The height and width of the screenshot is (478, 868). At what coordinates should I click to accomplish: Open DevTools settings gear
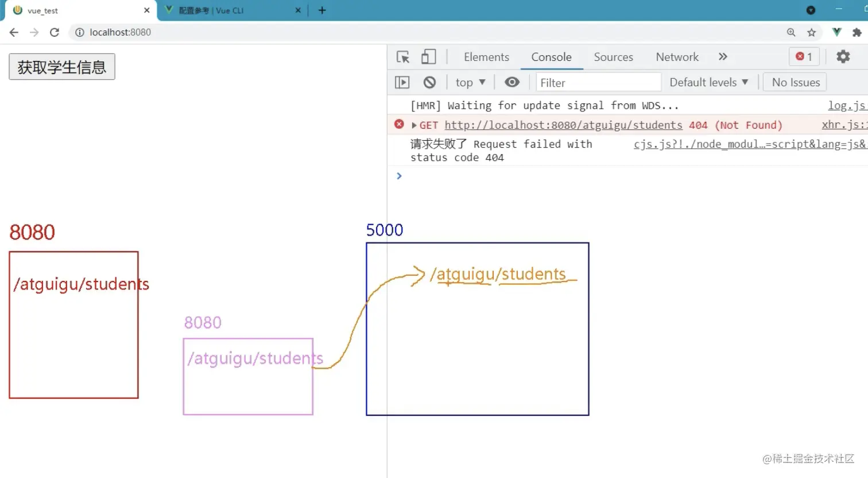[843, 56]
